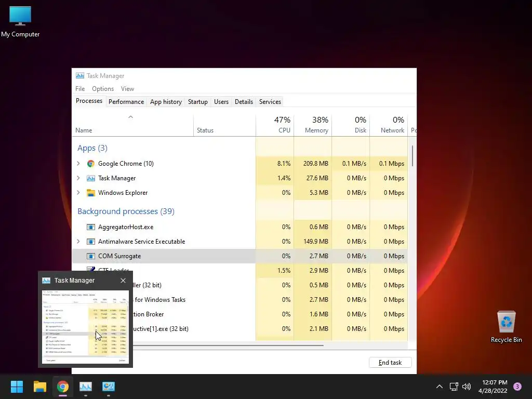532x399 pixels.
Task: Click the Background processes (39) heading
Action: 126,211
